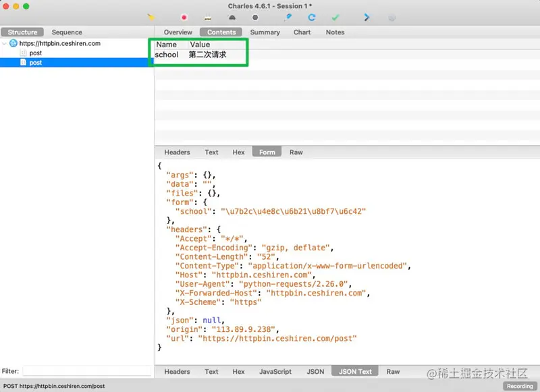This screenshot has height=392, width=540.
Task: Select request Raw tab
Action: click(296, 152)
